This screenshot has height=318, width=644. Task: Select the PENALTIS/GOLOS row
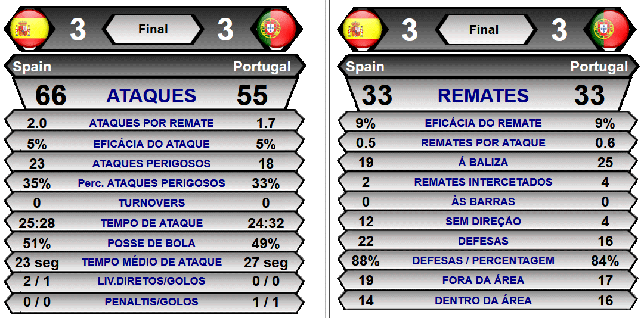coord(154,303)
